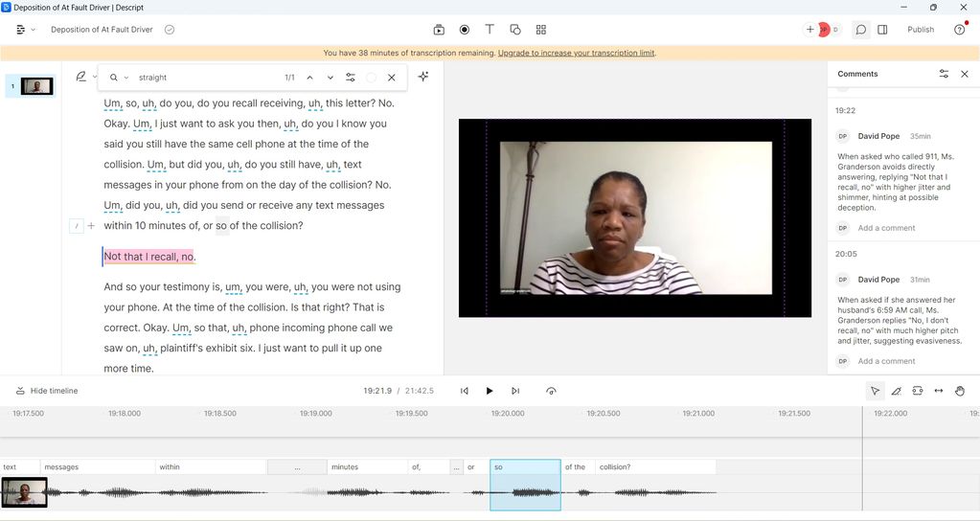Go to next search result
Screen dimensions: 980x521
pos(330,78)
